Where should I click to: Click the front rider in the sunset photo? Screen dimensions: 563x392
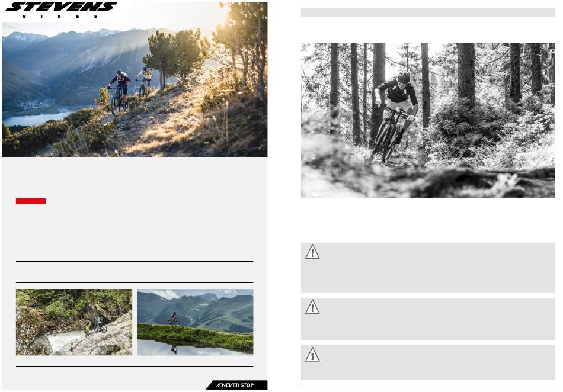[x=119, y=91]
